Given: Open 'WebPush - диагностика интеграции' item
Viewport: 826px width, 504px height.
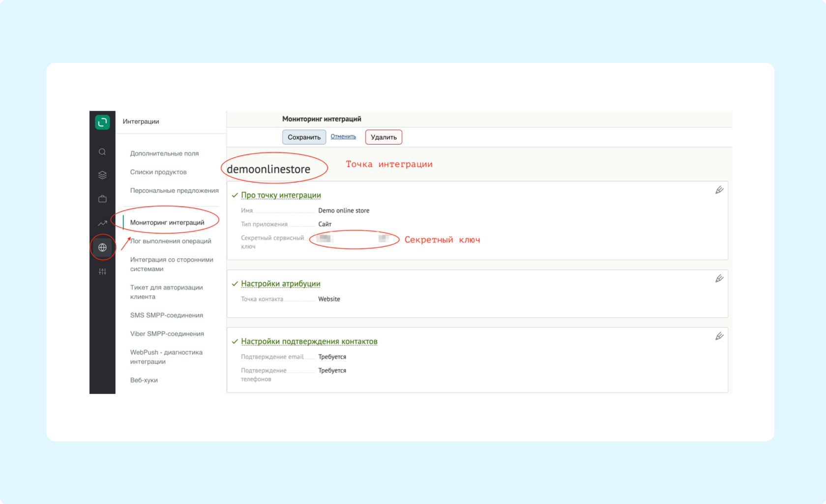Looking at the screenshot, I should click(x=166, y=357).
